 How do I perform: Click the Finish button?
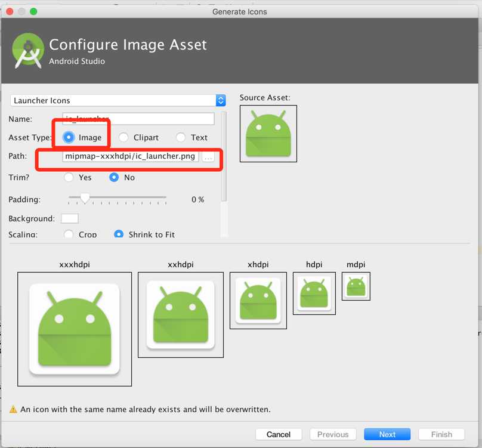coord(441,434)
